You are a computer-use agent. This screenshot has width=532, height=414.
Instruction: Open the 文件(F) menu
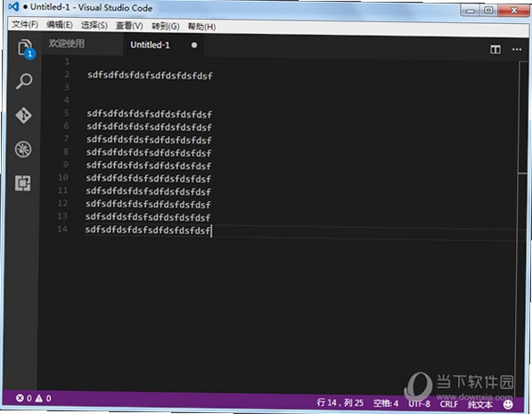pyautogui.click(x=25, y=24)
